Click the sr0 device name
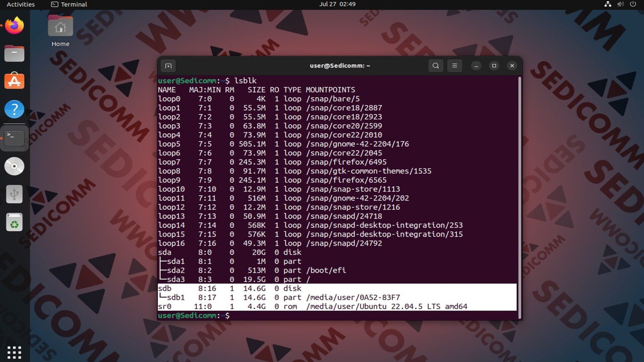644x362 pixels. tap(165, 307)
